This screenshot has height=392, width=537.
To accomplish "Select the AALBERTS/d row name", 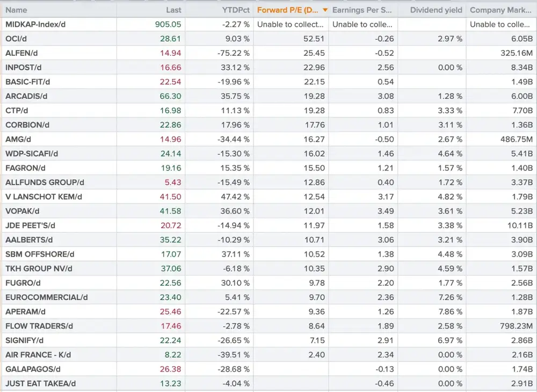I will [29, 240].
